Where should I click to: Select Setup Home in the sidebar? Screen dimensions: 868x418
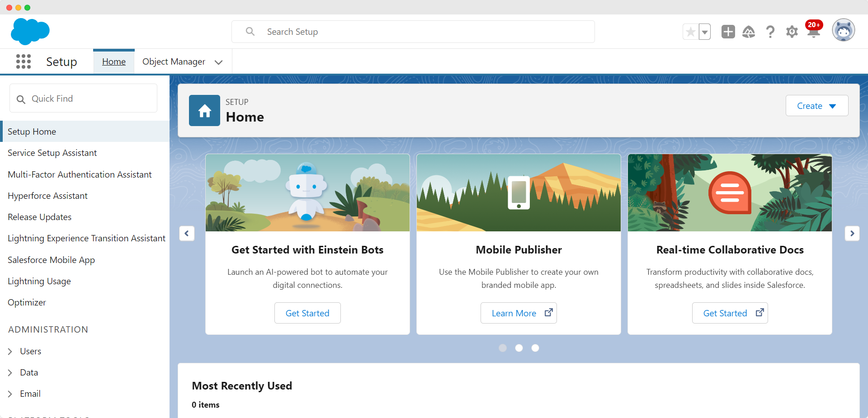pos(85,132)
